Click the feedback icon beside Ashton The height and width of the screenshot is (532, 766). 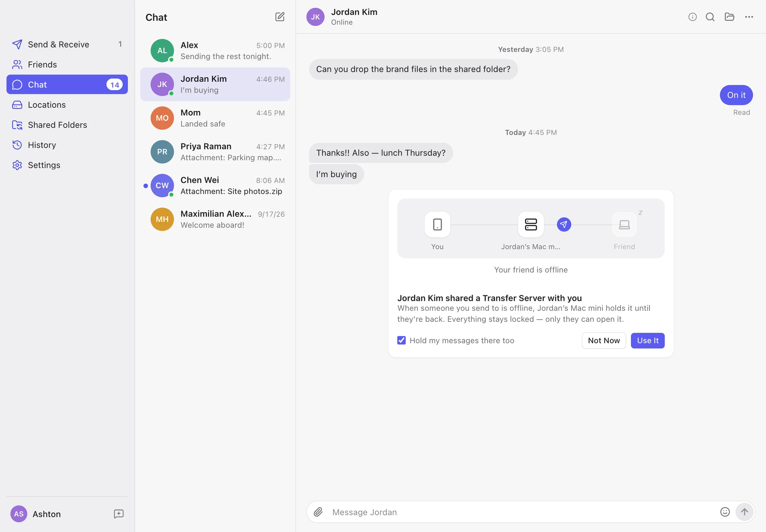[x=118, y=514]
